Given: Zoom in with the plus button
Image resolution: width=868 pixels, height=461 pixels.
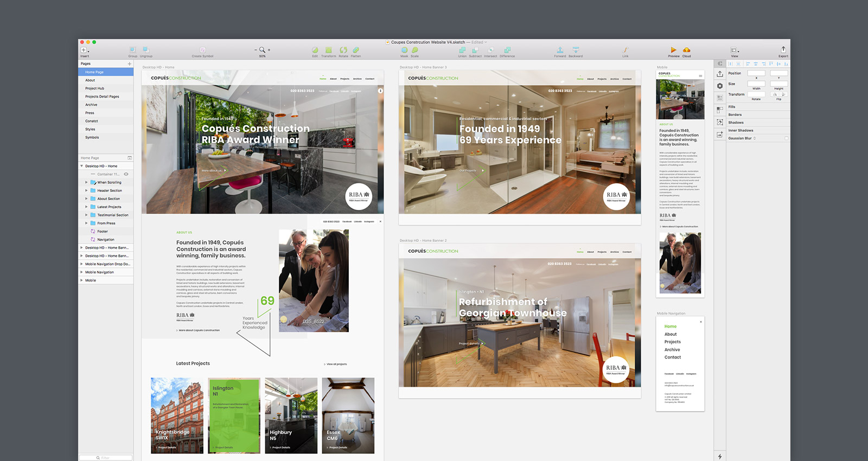Looking at the screenshot, I should 269,50.
